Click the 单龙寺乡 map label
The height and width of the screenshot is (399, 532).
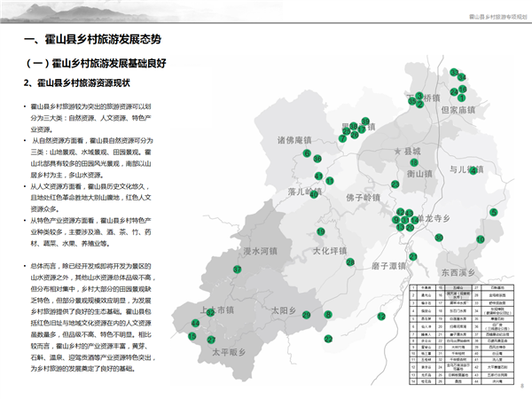[434, 218]
